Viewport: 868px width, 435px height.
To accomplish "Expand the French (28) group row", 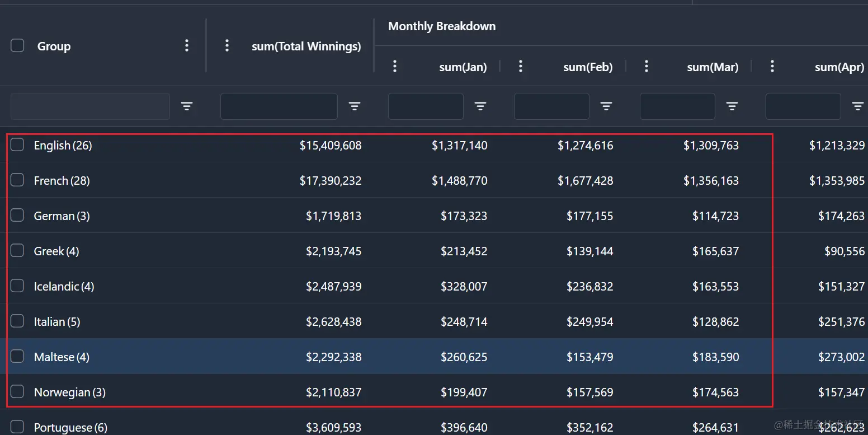I will (62, 181).
